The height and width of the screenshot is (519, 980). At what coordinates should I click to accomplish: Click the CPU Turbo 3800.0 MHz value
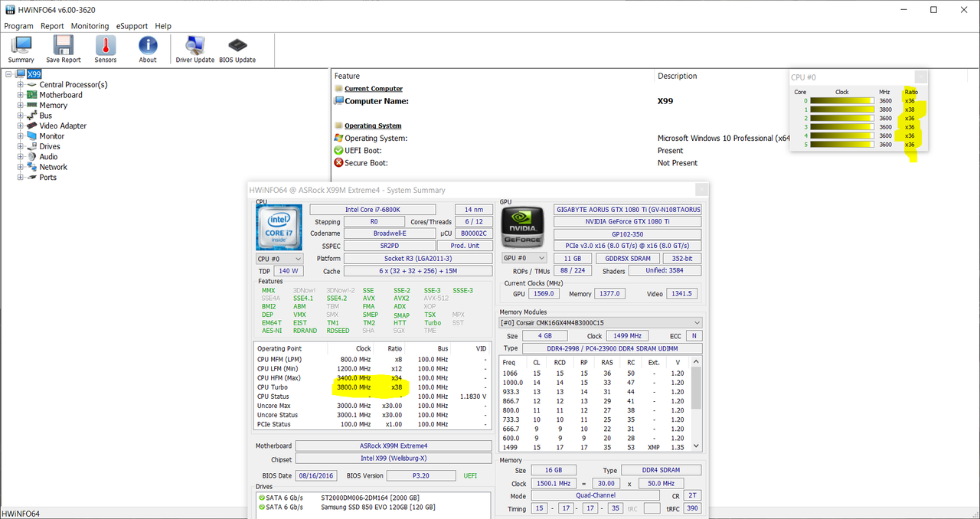[x=354, y=387]
